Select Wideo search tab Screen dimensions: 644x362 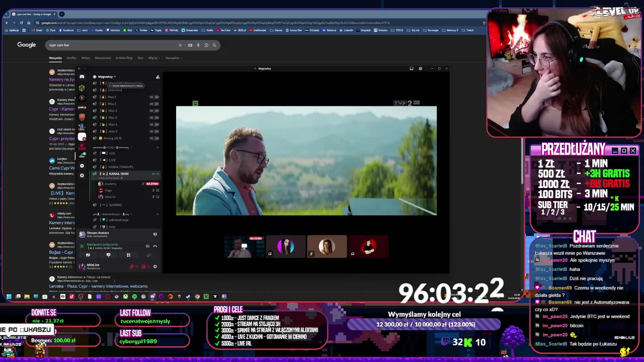[x=86, y=58]
